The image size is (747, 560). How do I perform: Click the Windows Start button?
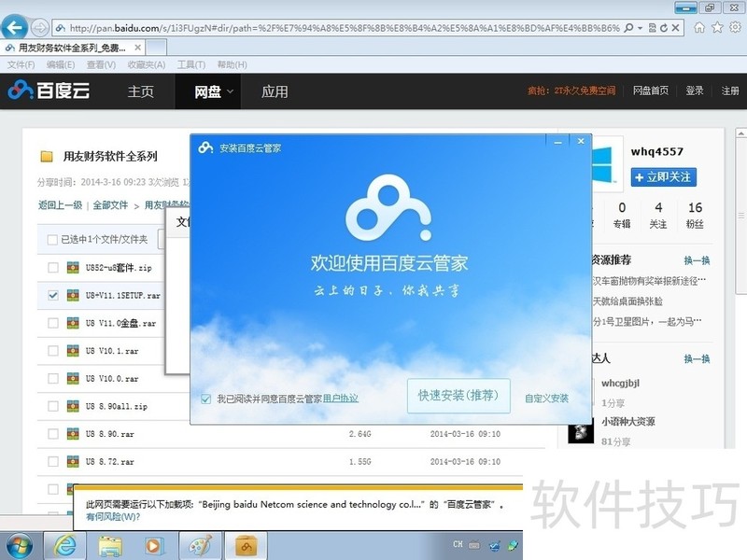click(x=20, y=544)
